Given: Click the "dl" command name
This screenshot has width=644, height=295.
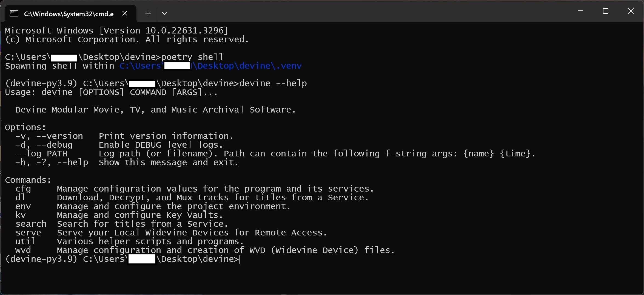Looking at the screenshot, I should [20, 198].
